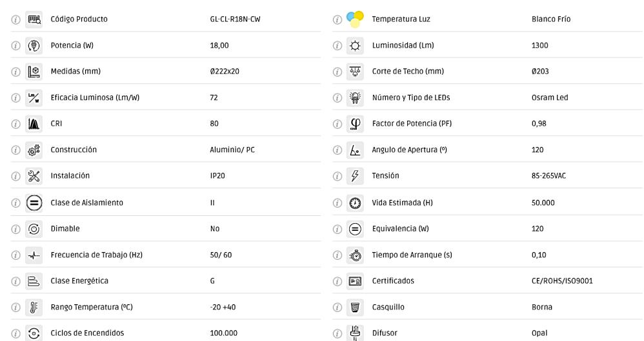Click the Código Producto barcode icon
644x341 pixels.
[34, 19]
